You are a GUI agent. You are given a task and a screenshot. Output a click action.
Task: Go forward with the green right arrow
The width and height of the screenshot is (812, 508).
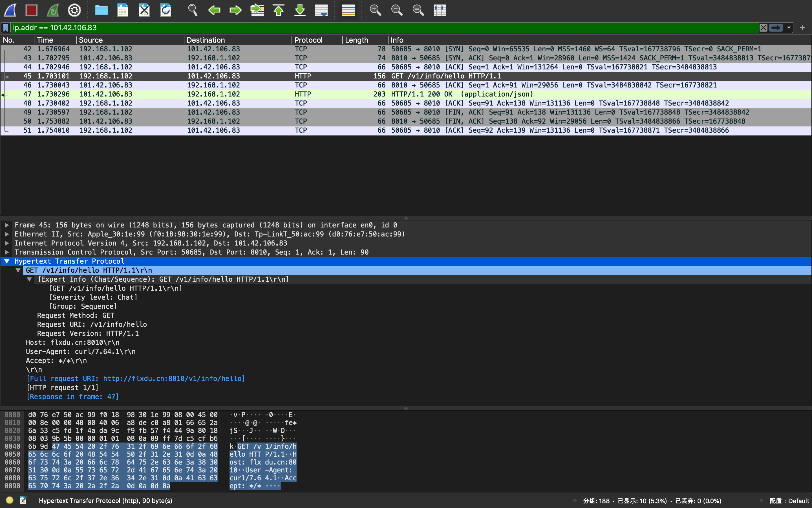coord(235,10)
